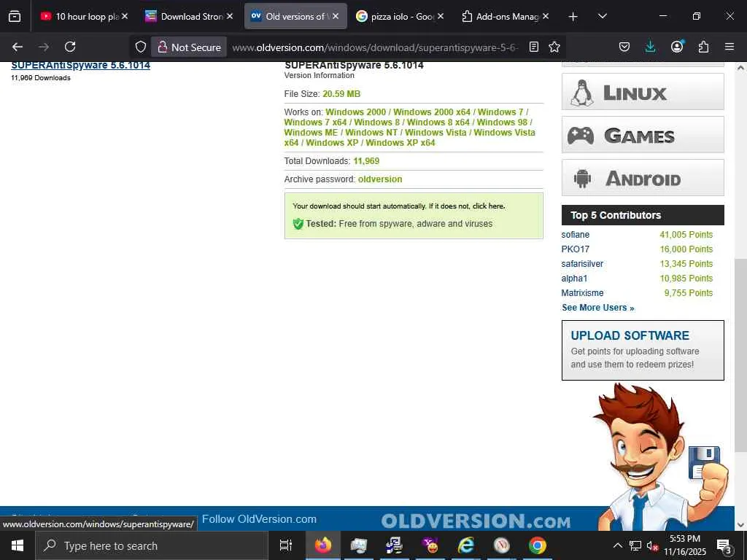Screen dimensions: 747x560
Task: Open tracking protection shield icon
Action: coord(141,47)
